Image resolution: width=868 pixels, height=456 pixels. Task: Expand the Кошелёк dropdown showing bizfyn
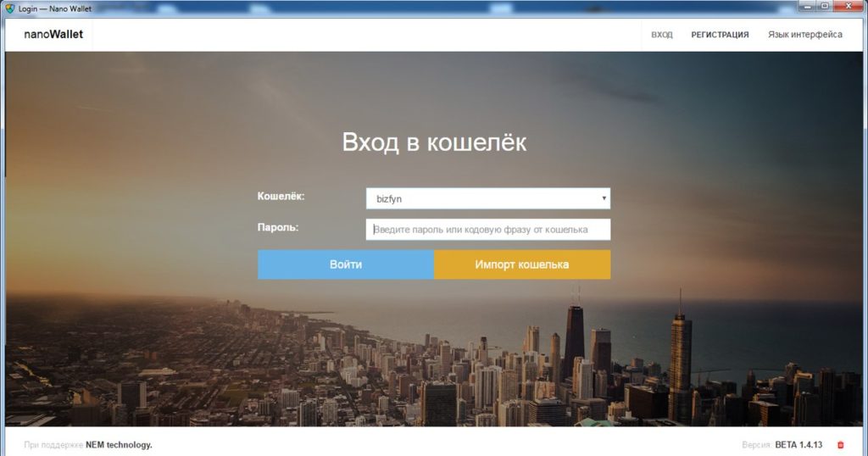pyautogui.click(x=487, y=198)
